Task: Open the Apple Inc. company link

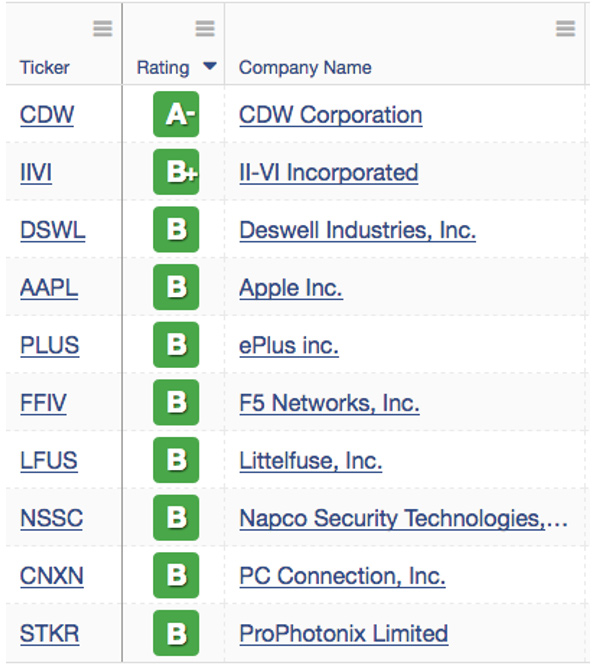Action: click(291, 288)
